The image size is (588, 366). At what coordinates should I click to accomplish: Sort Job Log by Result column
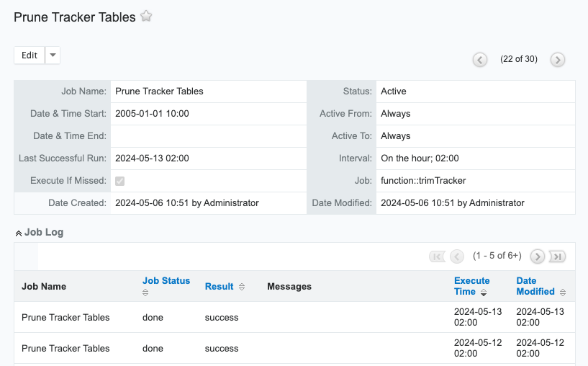coord(219,287)
